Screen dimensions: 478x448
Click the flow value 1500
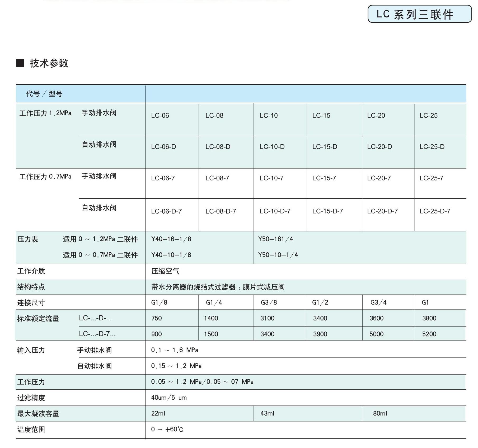click(x=211, y=334)
